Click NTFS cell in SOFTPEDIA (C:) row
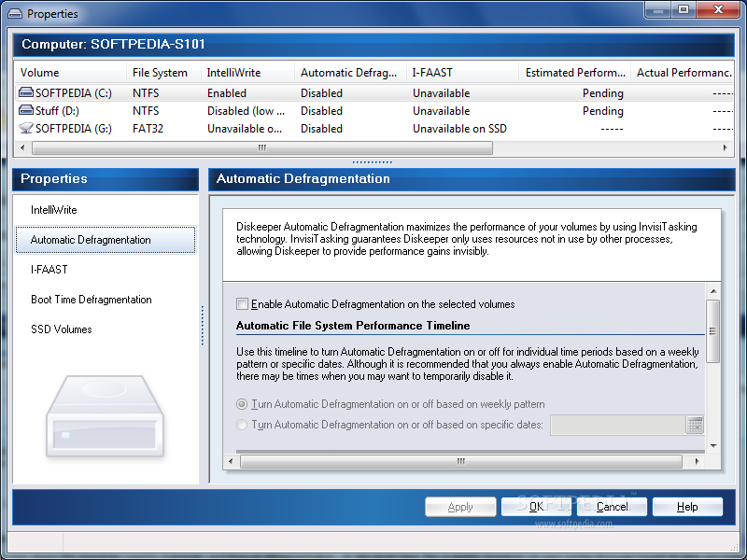The height and width of the screenshot is (560, 747). (x=146, y=92)
